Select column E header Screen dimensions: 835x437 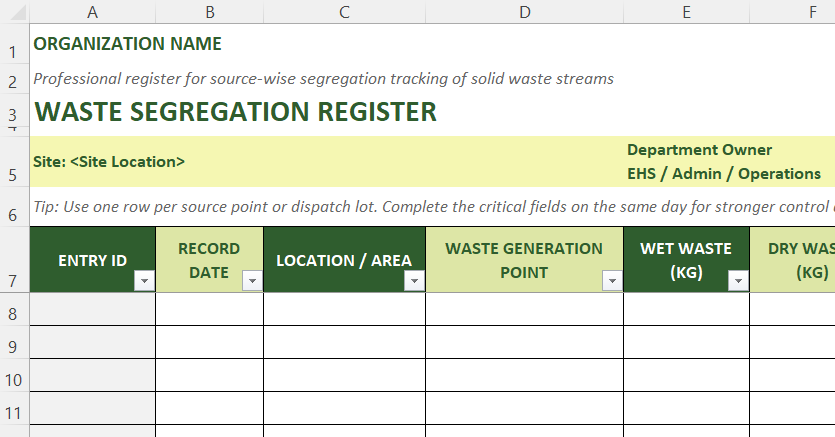pos(686,12)
